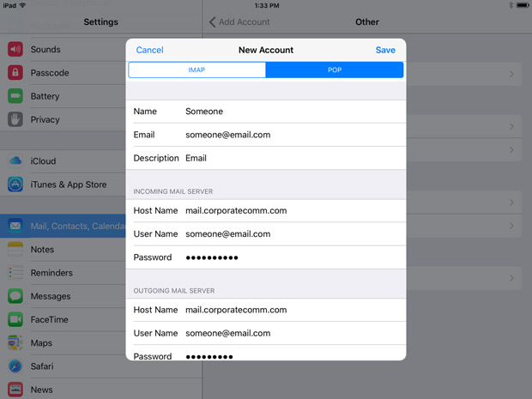Cancel the New Account dialog
Screen dimensions: 532x399
149,50
